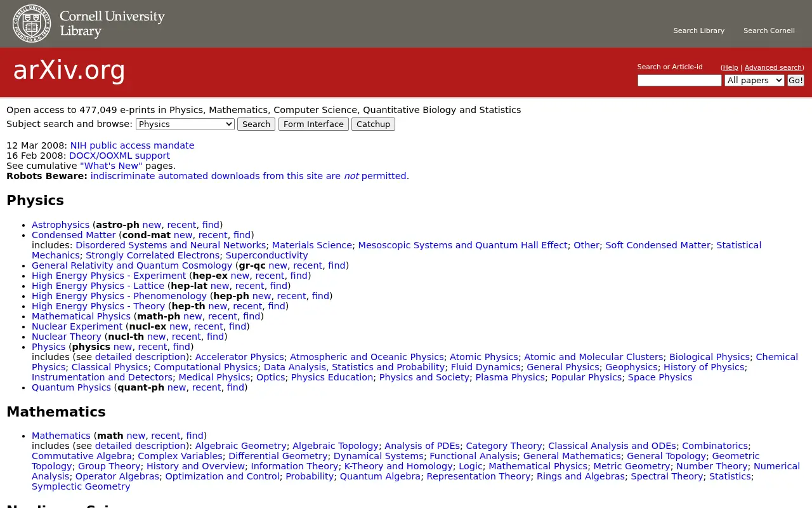
Task: Click the Form Interface button
Action: (313, 124)
